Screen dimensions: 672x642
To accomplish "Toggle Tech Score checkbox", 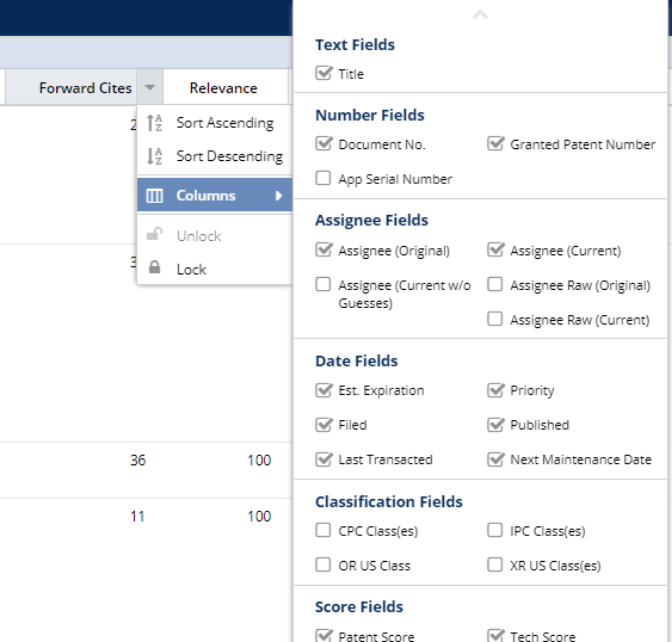I will (x=495, y=635).
